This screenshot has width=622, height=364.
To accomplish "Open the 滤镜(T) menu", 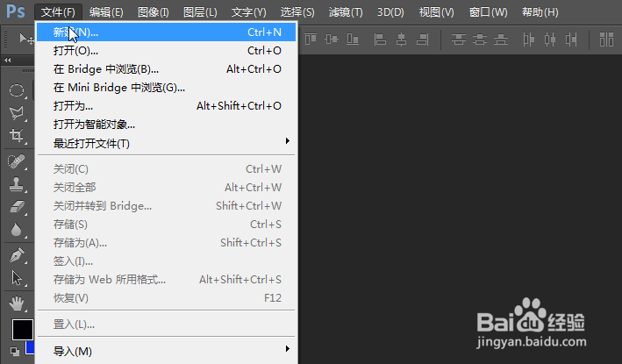I will point(346,12).
